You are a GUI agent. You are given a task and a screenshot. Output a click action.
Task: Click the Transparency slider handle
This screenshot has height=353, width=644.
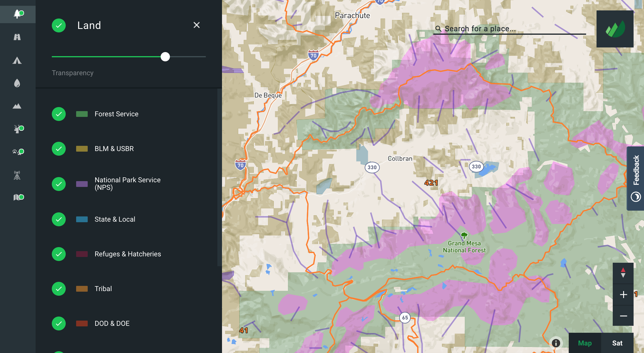click(165, 57)
